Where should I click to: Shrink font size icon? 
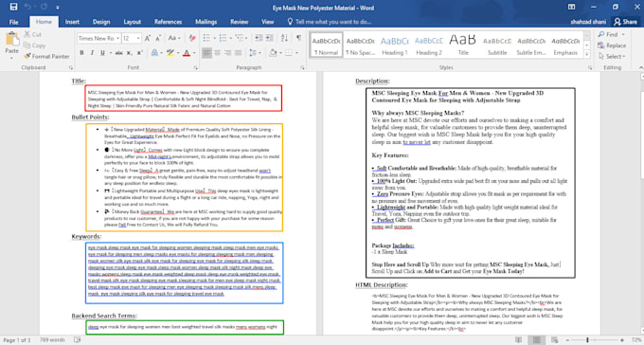158,38
